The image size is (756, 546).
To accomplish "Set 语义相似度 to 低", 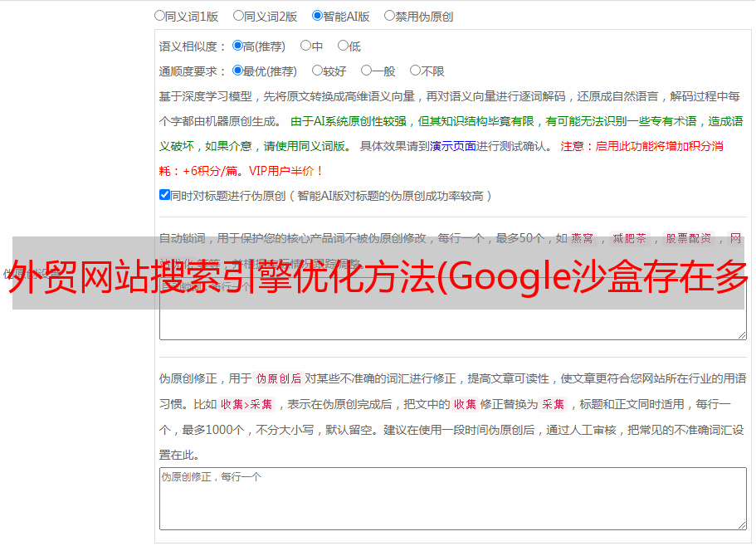I will (343, 46).
